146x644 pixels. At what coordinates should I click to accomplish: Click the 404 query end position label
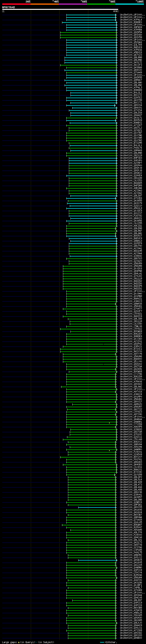(x=115, y=11)
